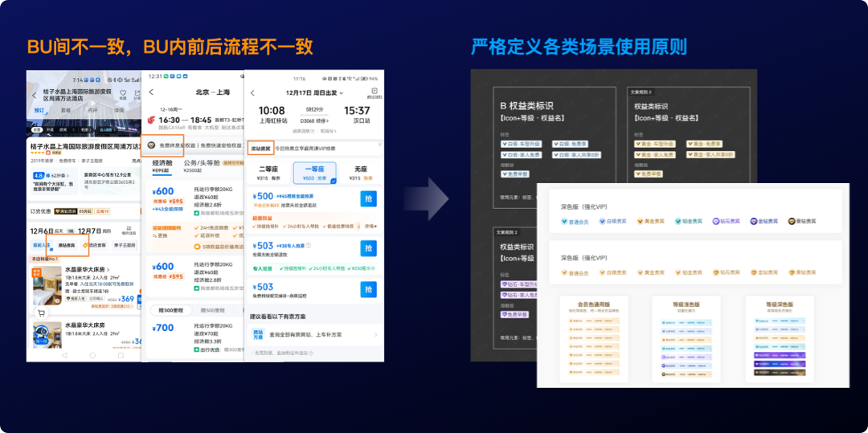868x433 pixels.
Task: Select the 二等座 seat class option
Action: pos(268,174)
